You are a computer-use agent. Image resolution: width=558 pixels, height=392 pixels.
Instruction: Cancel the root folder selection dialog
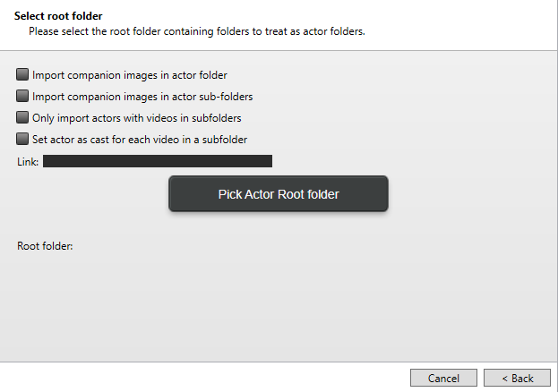[443, 379]
